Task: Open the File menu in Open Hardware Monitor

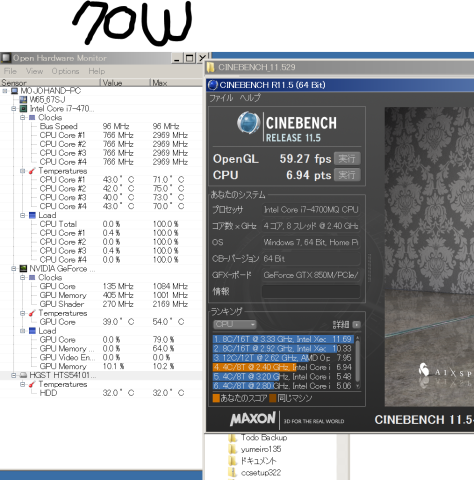Action: click(x=10, y=71)
